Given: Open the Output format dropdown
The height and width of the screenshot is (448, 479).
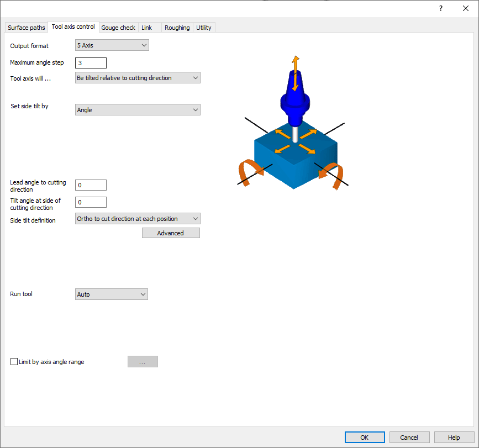Looking at the screenshot, I should 112,45.
